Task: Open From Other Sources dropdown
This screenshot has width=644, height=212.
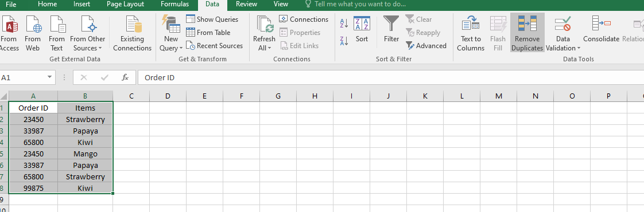Action: click(x=87, y=33)
